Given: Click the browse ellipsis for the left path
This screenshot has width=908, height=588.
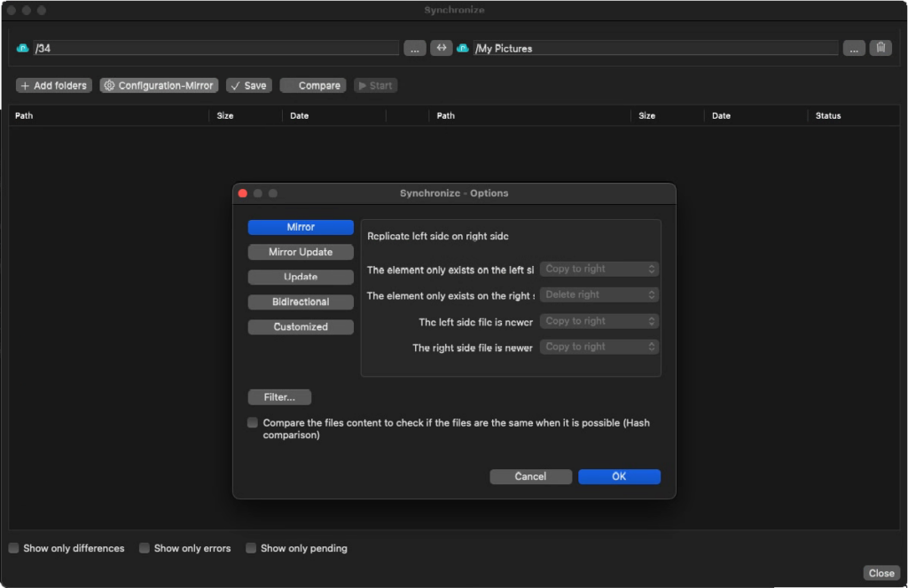Looking at the screenshot, I should coord(414,48).
